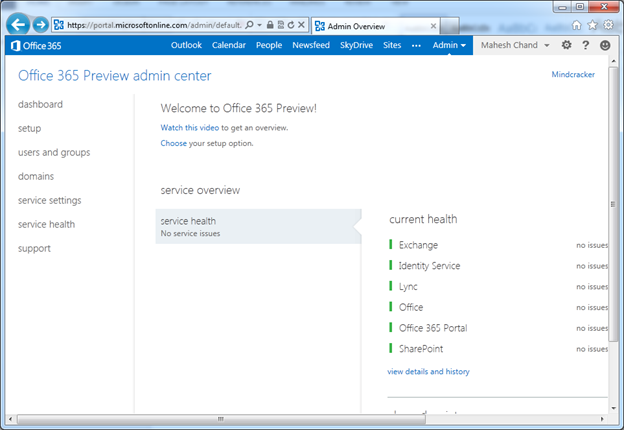This screenshot has height=430, width=624.
Task: Open the Help question mark icon
Action: pyautogui.click(x=585, y=45)
